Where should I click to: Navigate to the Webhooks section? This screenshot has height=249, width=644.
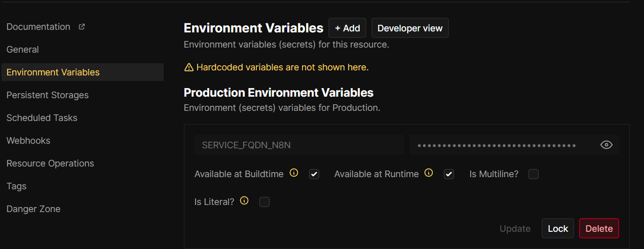click(28, 141)
